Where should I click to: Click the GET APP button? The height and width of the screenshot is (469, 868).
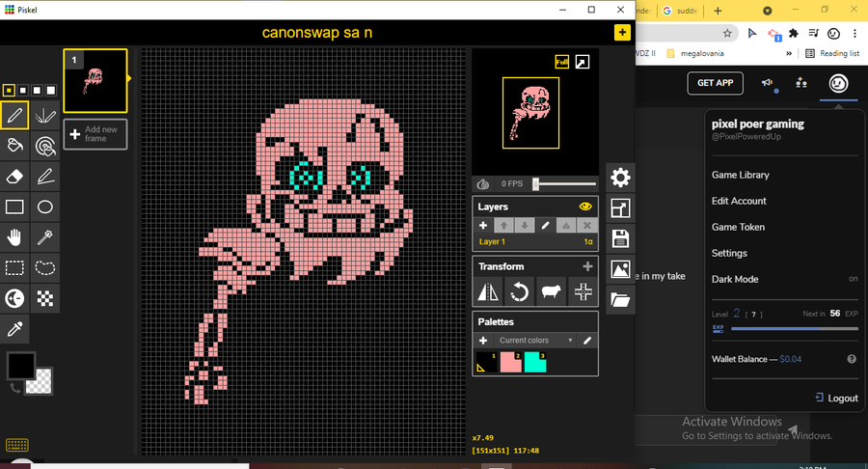[716, 83]
